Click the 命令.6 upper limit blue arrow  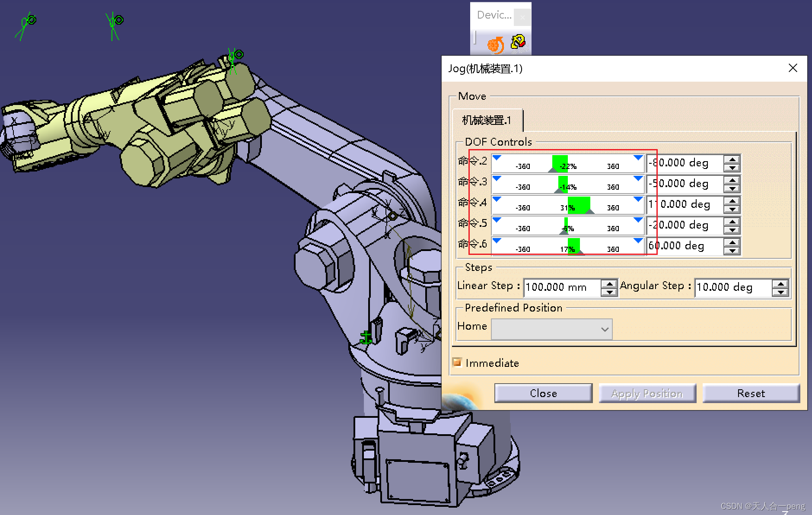(638, 241)
